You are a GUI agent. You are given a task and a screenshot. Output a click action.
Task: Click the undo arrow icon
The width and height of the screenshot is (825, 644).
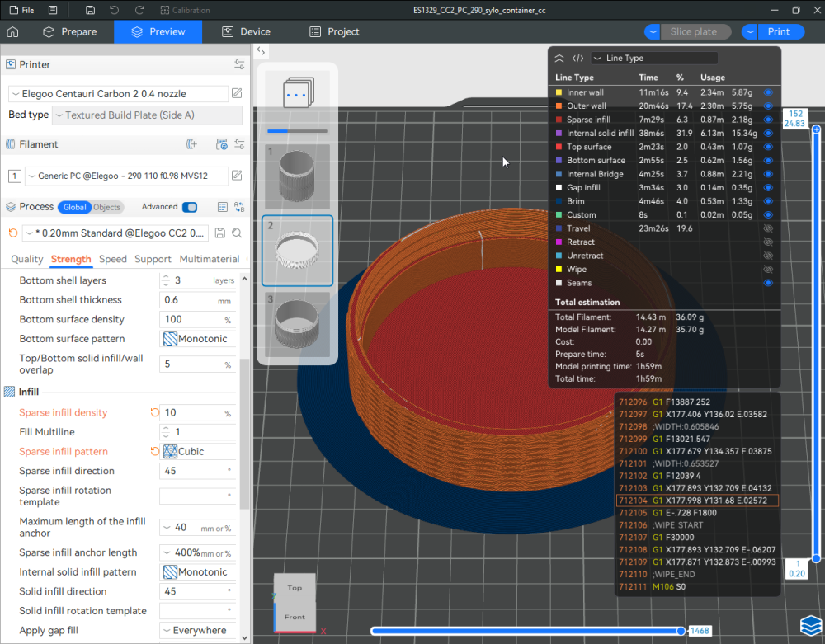(x=114, y=11)
